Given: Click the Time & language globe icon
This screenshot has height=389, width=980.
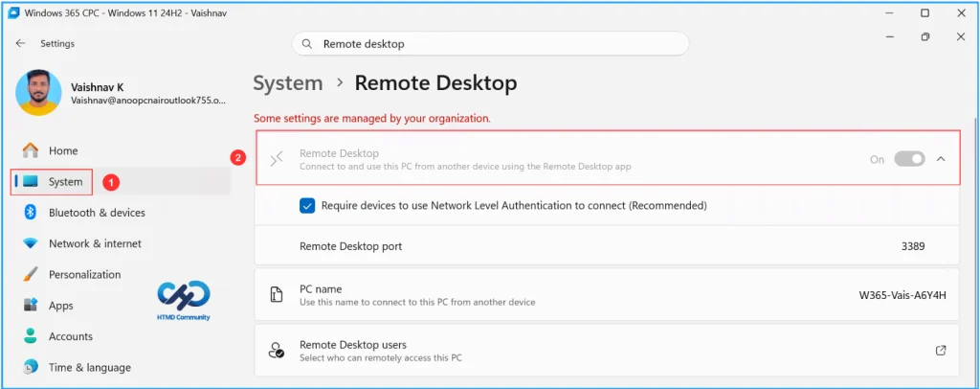Looking at the screenshot, I should click(31, 368).
